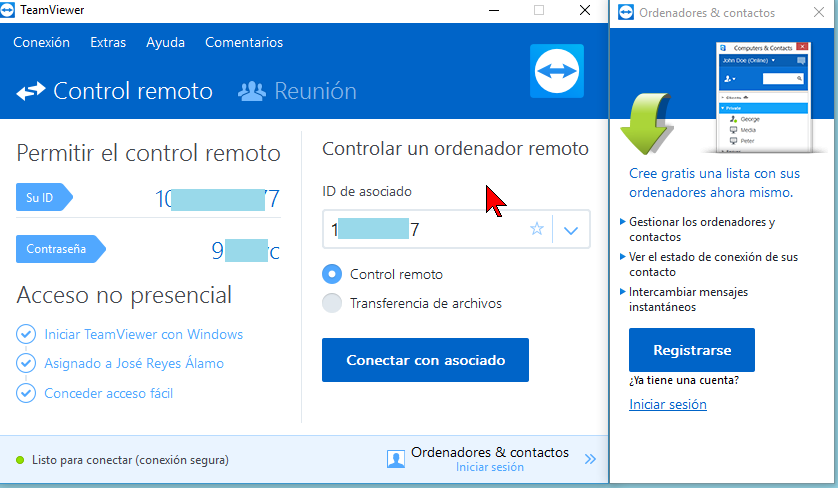
Task: Select the Transferencia de archivos radio option
Action: click(332, 303)
